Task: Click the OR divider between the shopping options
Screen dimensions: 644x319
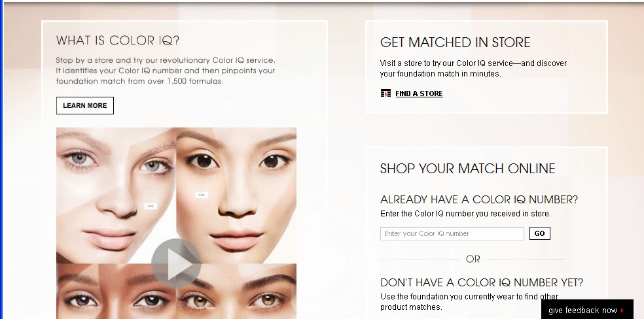Action: pos(473,259)
